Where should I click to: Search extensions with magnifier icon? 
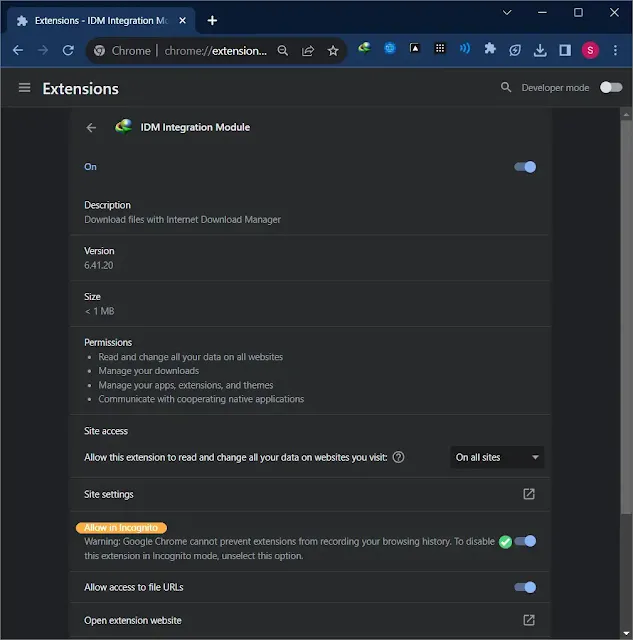[x=506, y=87]
